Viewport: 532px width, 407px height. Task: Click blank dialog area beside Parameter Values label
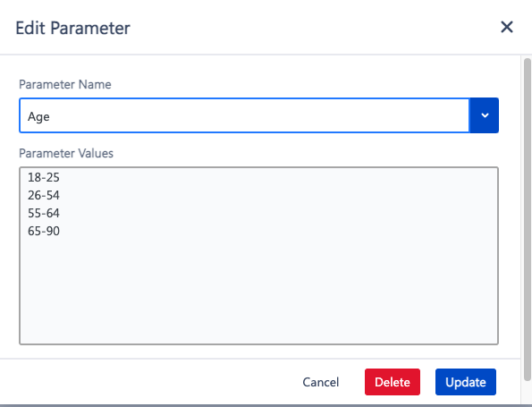(x=306, y=154)
